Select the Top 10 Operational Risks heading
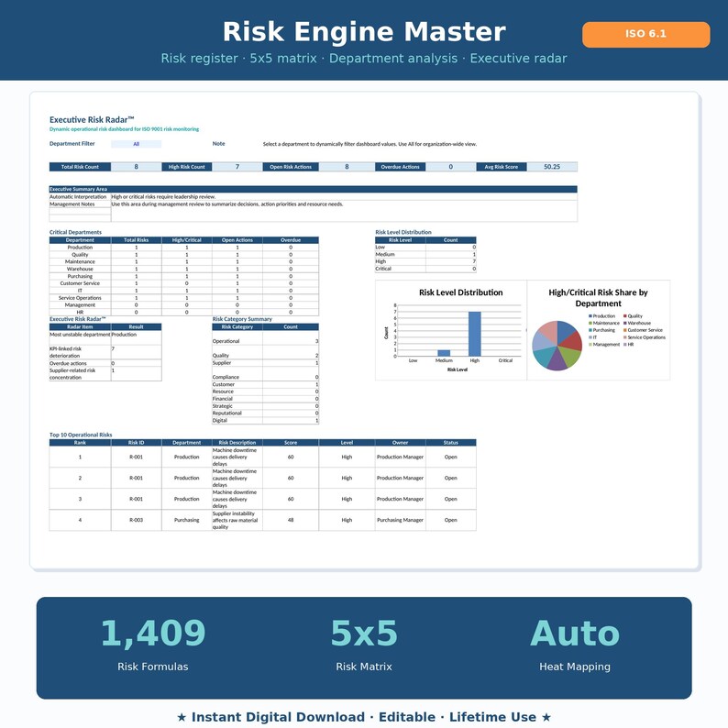 click(81, 435)
